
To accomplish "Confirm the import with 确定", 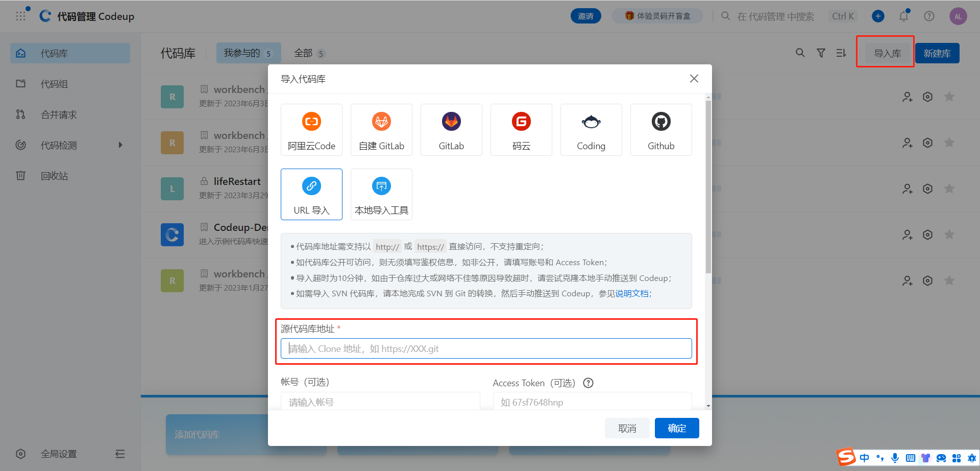I will pyautogui.click(x=677, y=428).
